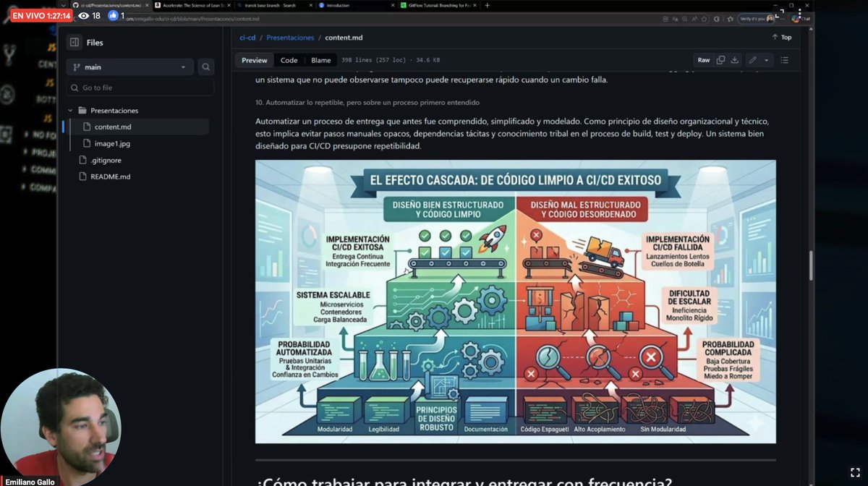Open Presentaciones breadcrumb link
Viewport: 868px width, 486px height.
[290, 38]
